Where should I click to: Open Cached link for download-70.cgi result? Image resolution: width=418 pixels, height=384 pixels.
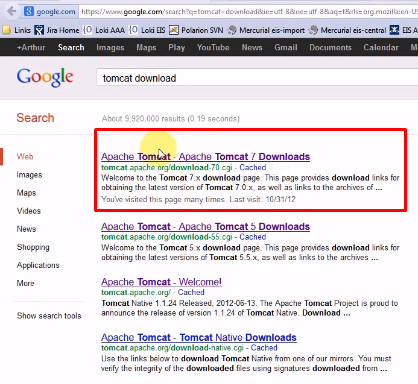[253, 167]
